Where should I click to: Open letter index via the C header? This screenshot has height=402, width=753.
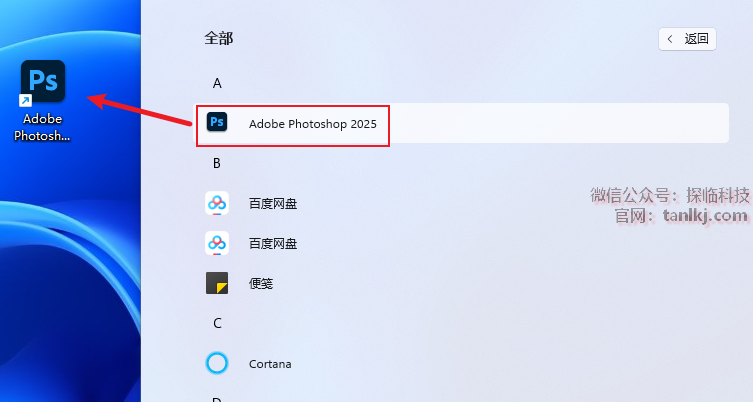coord(217,323)
